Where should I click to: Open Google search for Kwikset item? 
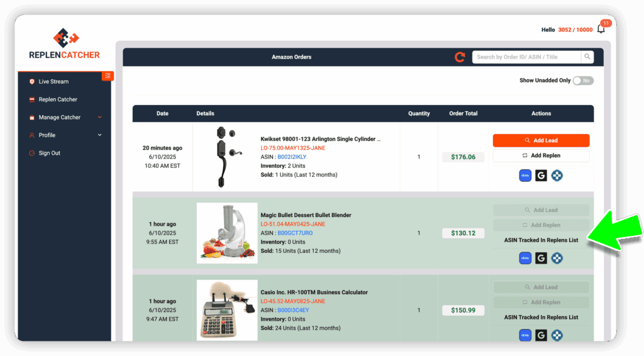(x=541, y=175)
